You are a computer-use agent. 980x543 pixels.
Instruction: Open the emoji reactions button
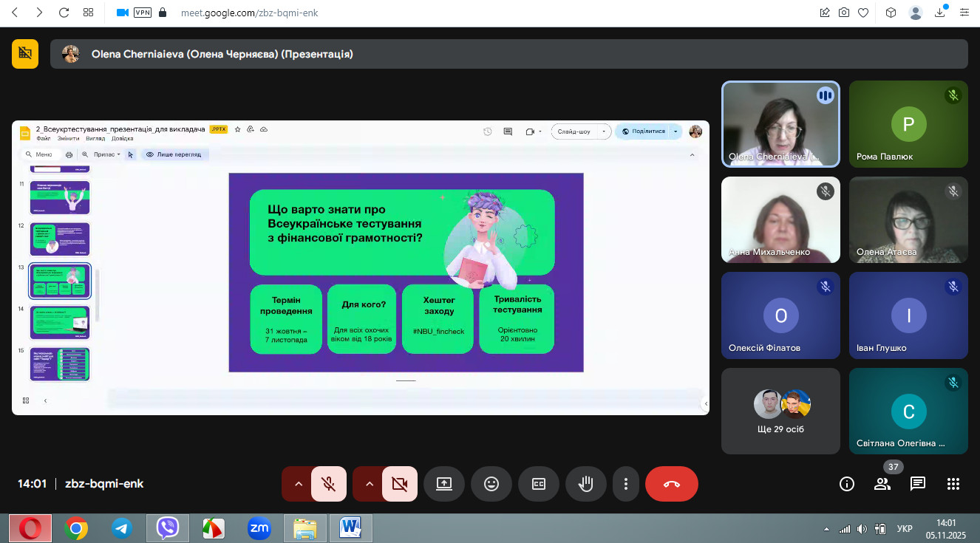click(x=491, y=484)
